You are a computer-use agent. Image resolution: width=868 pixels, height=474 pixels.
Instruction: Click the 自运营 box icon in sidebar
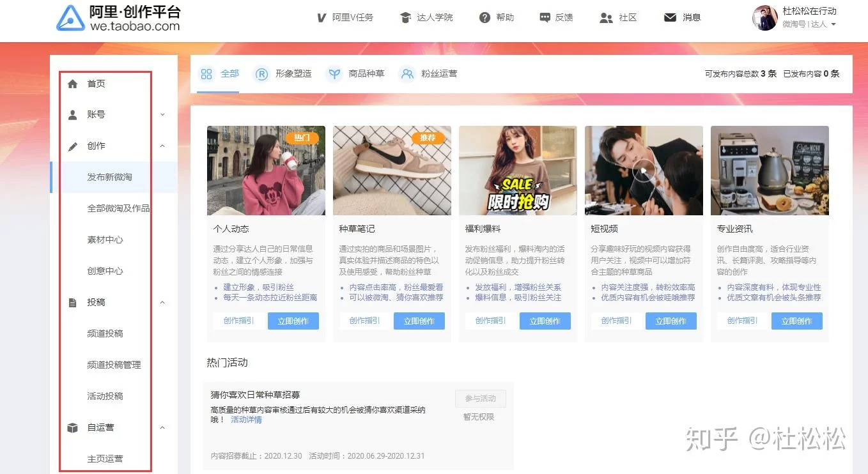click(x=72, y=427)
